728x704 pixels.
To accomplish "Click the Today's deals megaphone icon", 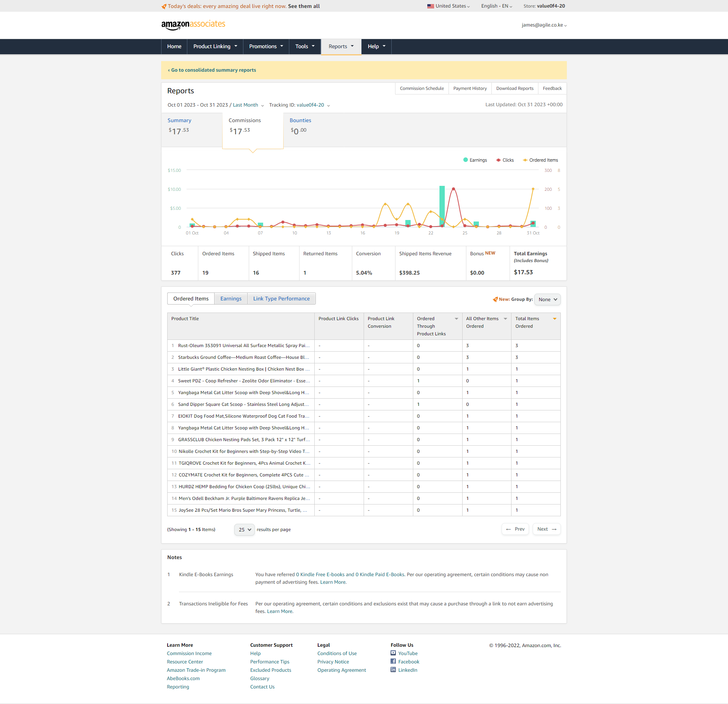I will (164, 6).
